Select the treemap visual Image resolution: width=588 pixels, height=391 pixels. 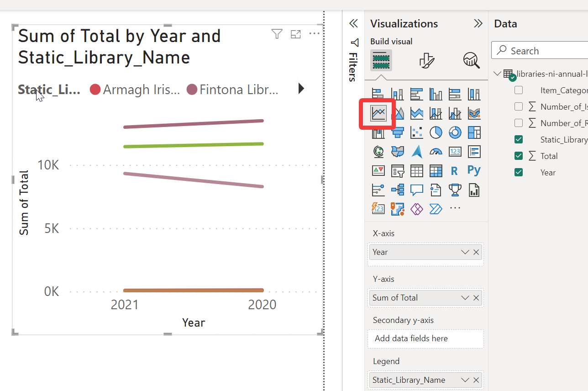474,132
